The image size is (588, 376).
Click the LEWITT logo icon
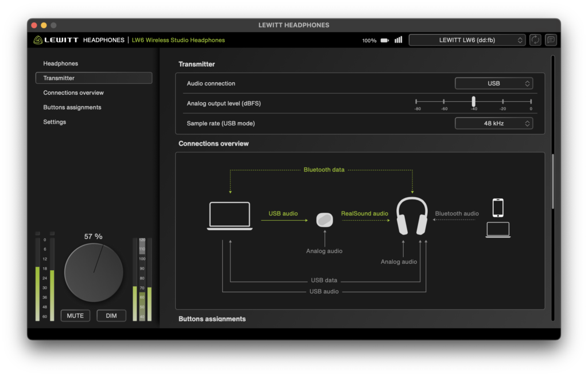pyautogui.click(x=37, y=40)
